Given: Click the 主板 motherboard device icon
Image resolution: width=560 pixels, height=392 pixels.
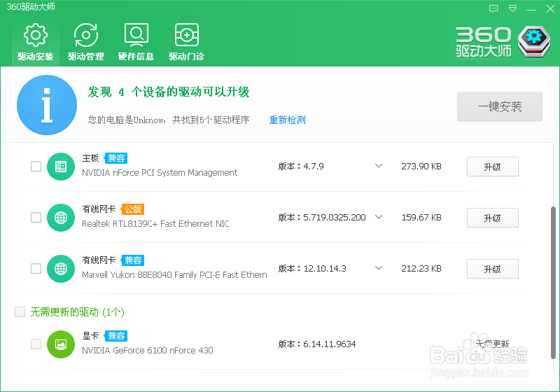Looking at the screenshot, I should tap(61, 167).
